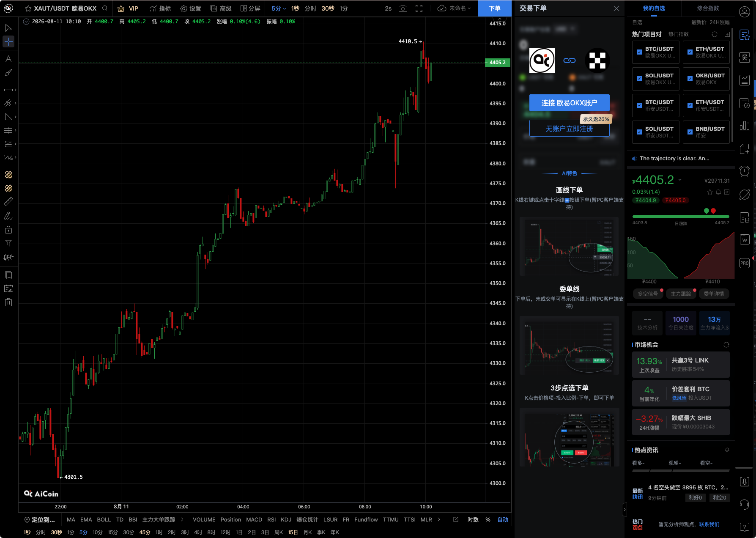Open the 委单线 feature thumbnail
This screenshot has width=756, height=538.
[569, 346]
